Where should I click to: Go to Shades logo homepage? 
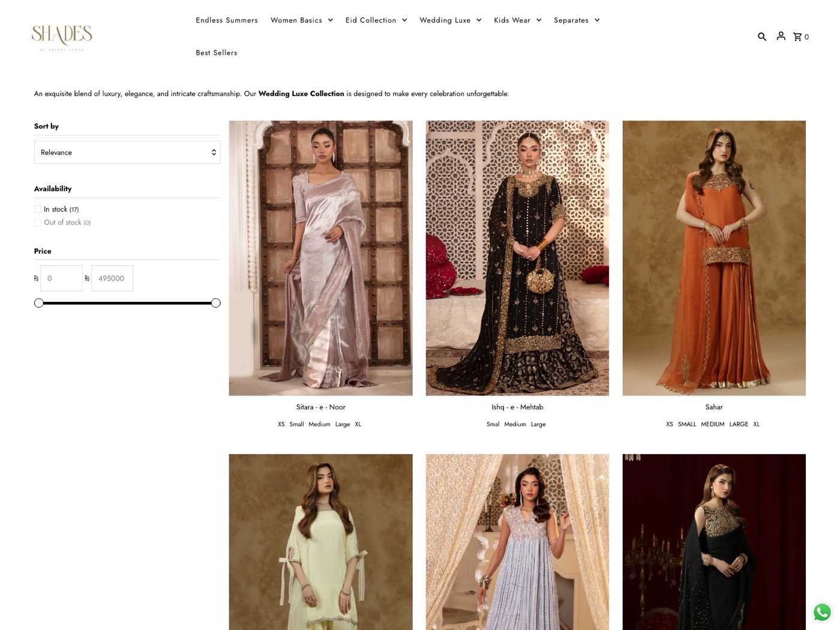[62, 37]
